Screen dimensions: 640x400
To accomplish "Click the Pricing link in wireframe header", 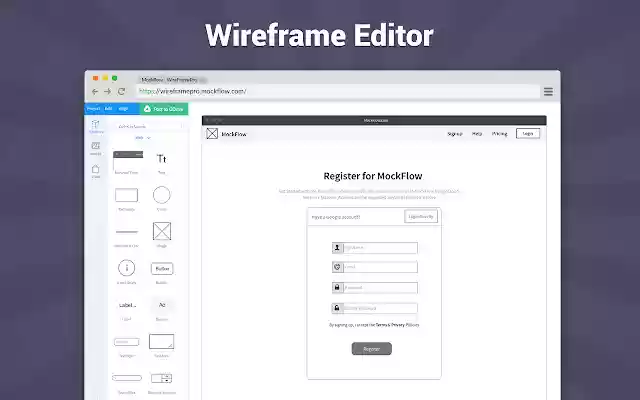I will pos(499,134).
